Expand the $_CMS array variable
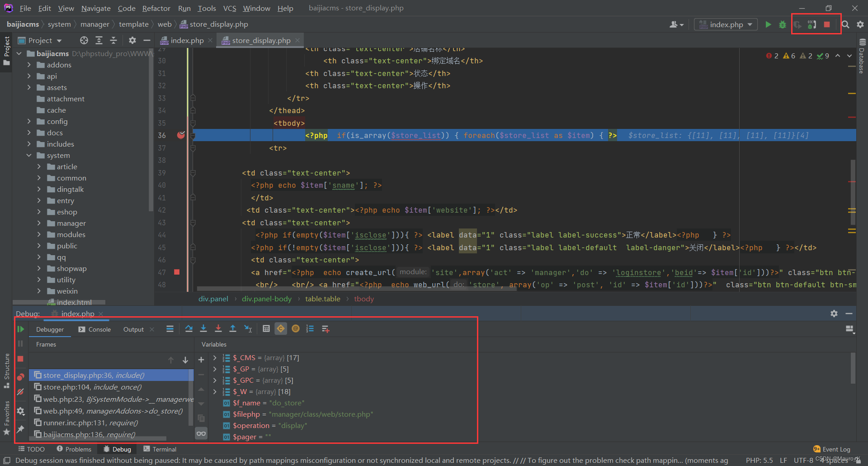 point(215,358)
